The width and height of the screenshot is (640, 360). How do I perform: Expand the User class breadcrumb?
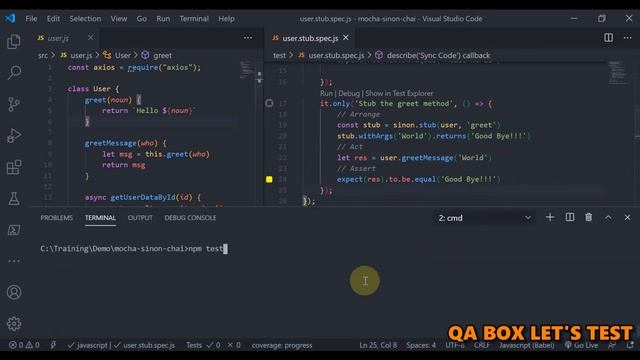point(117,55)
